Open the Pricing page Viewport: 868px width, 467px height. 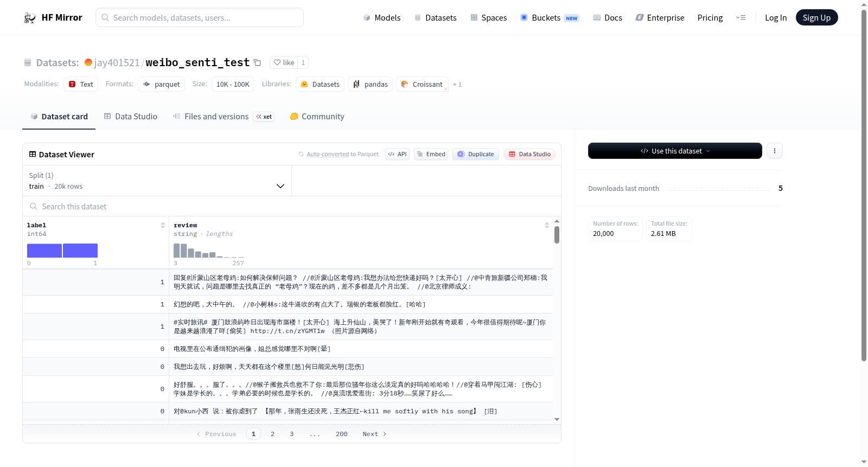(x=710, y=18)
